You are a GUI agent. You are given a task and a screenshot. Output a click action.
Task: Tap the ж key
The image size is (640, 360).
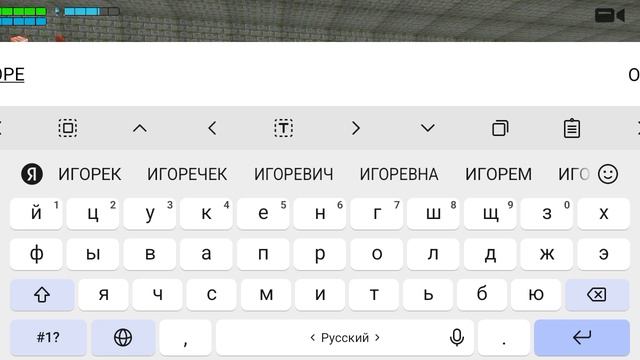pos(547,254)
